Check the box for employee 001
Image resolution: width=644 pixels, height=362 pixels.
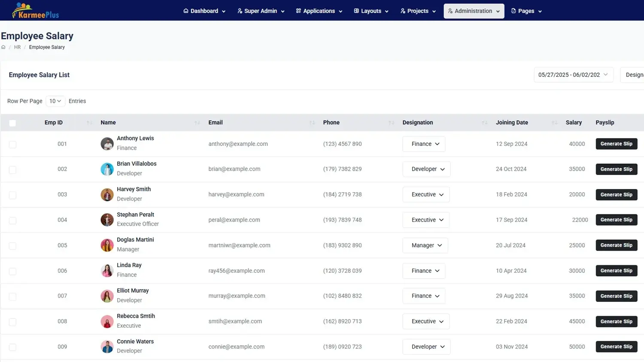12,145
